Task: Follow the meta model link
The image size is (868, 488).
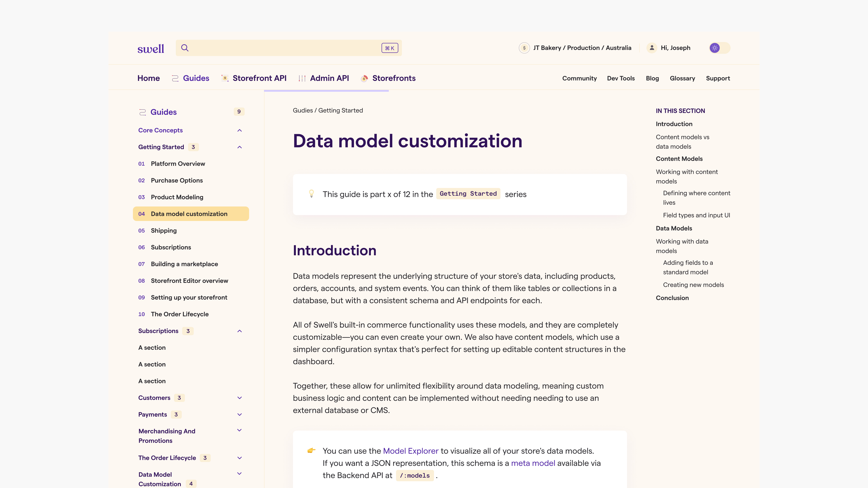Action: [533, 463]
